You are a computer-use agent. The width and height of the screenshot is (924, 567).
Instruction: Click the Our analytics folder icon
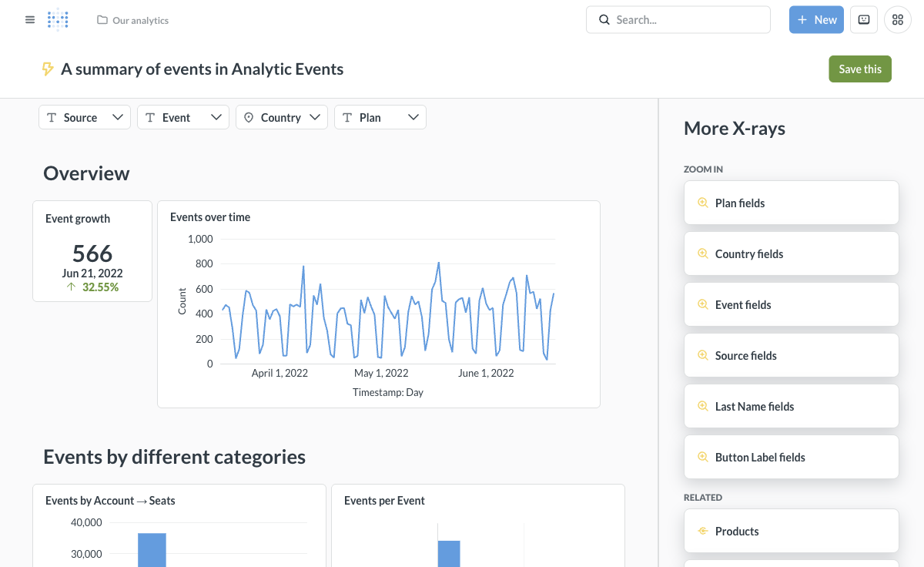pyautogui.click(x=102, y=20)
